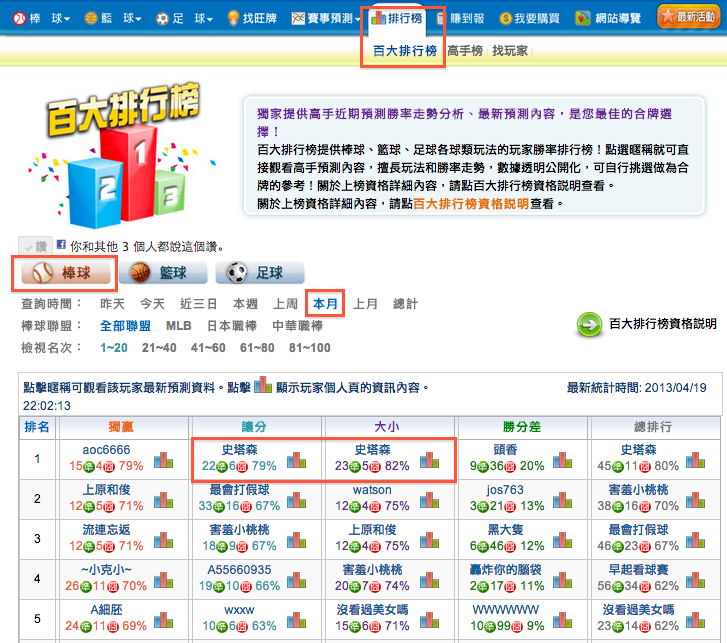
Task: Click the 找旺牌 lightbulb nav item
Action: (252, 19)
